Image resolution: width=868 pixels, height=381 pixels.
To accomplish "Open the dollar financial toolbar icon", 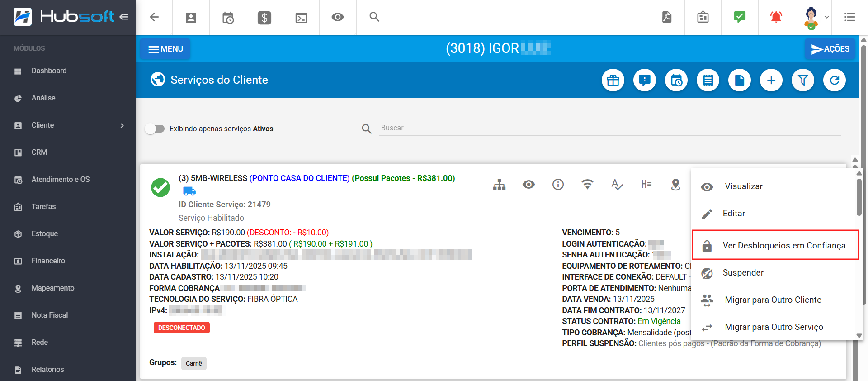I will (x=264, y=18).
